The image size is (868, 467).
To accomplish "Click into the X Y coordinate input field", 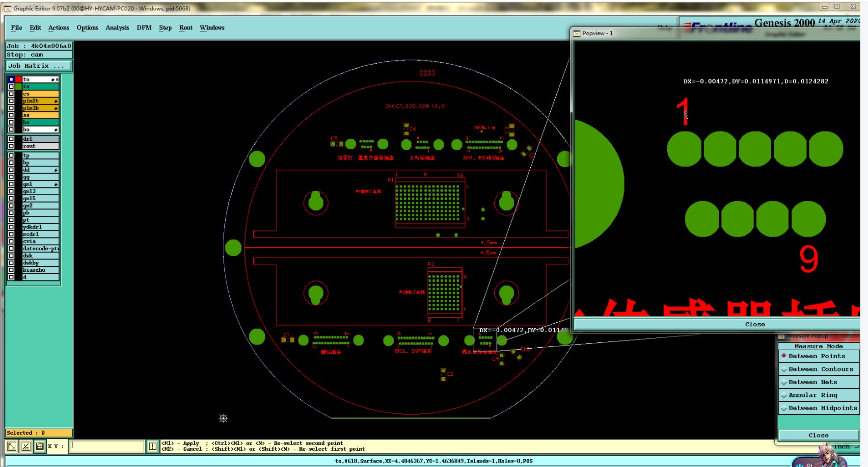I will (107, 446).
